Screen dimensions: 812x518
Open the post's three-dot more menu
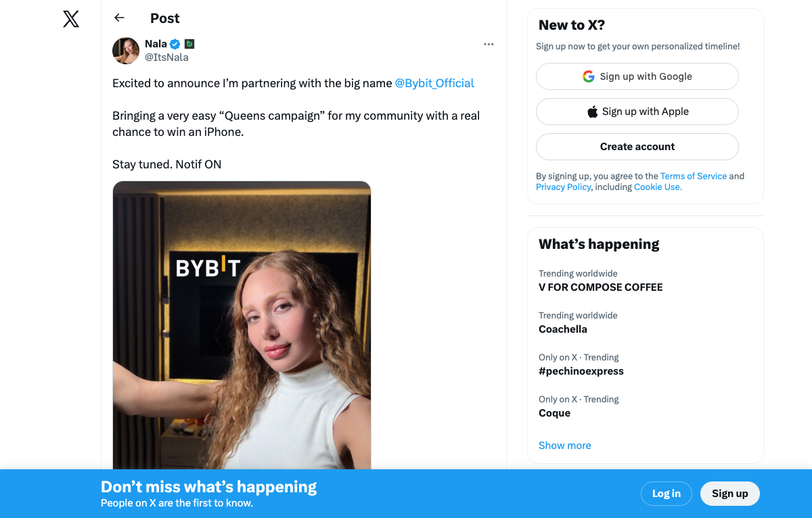[x=489, y=45]
